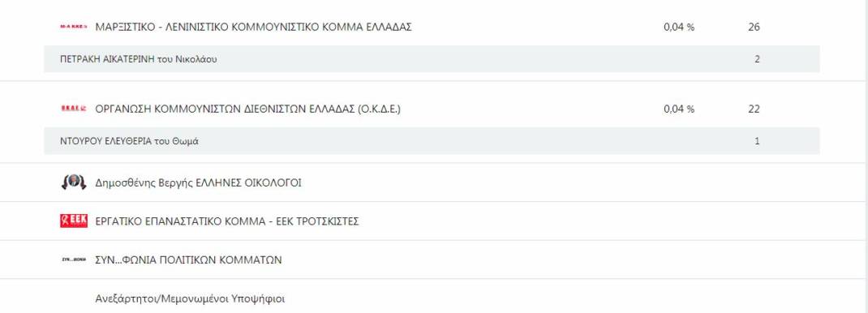Click the ΠΕΤΡΑΚΗ candidate gray row background
This screenshot has width=868, height=313.
(432, 59)
